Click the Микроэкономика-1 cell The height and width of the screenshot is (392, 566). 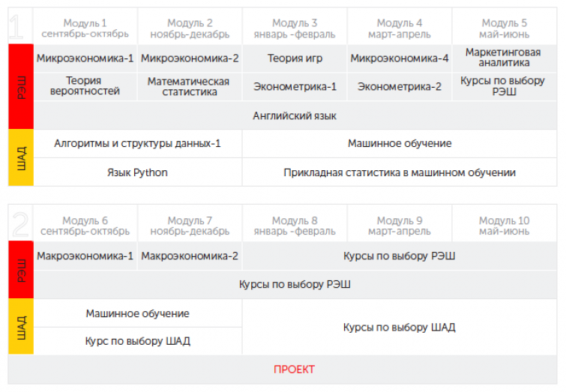[x=85, y=58]
